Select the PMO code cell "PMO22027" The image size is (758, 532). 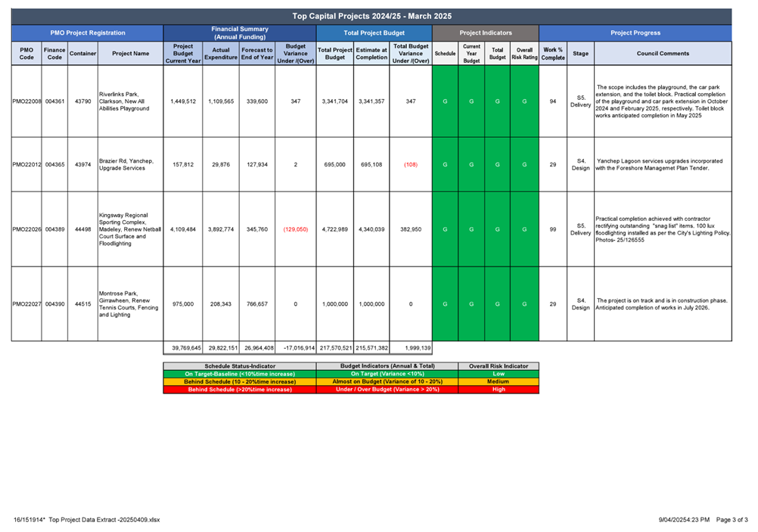tap(26, 304)
